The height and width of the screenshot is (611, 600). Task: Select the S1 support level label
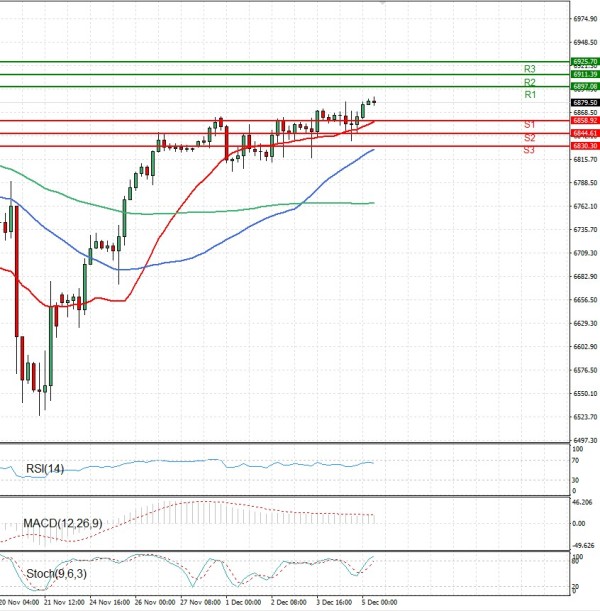(x=528, y=124)
